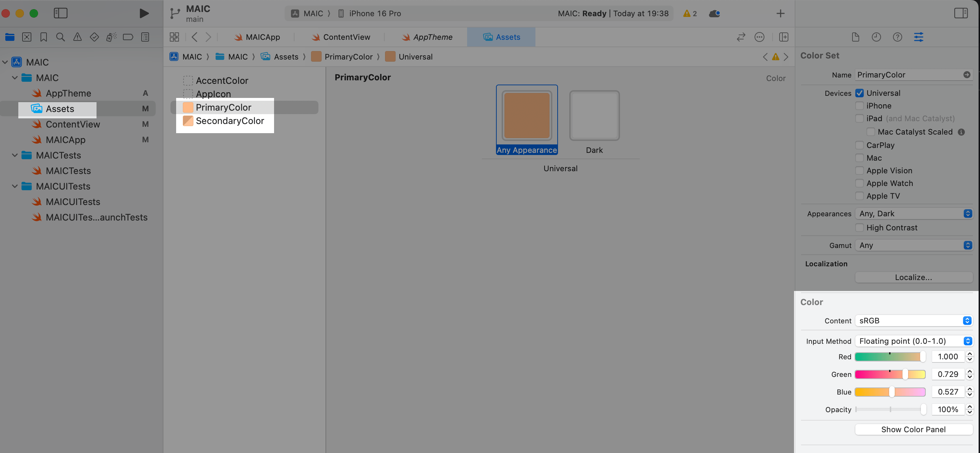Image resolution: width=980 pixels, height=453 pixels.
Task: Enable the High Contrast checkbox
Action: [859, 228]
